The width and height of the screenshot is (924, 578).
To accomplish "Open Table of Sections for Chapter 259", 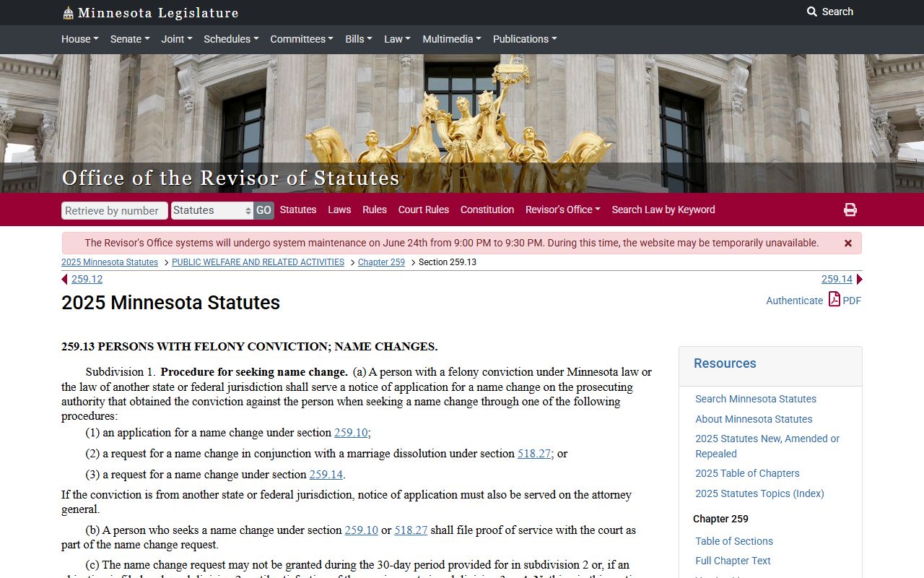I will tap(734, 541).
